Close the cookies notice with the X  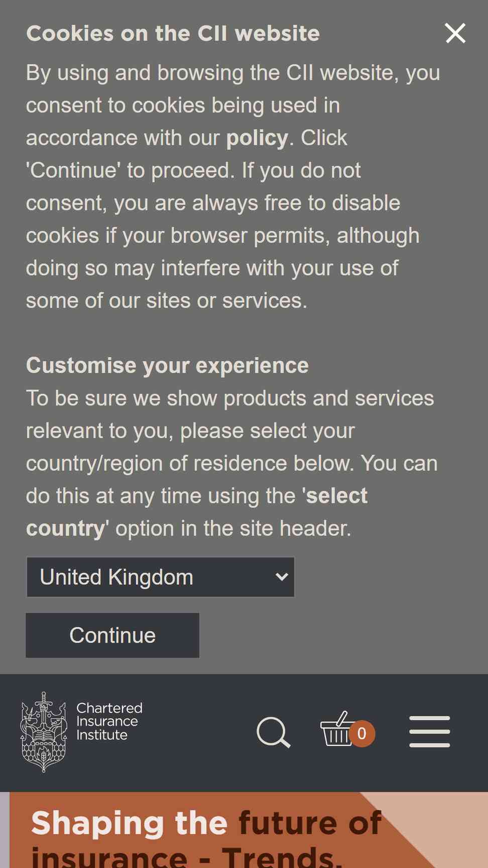(x=455, y=33)
